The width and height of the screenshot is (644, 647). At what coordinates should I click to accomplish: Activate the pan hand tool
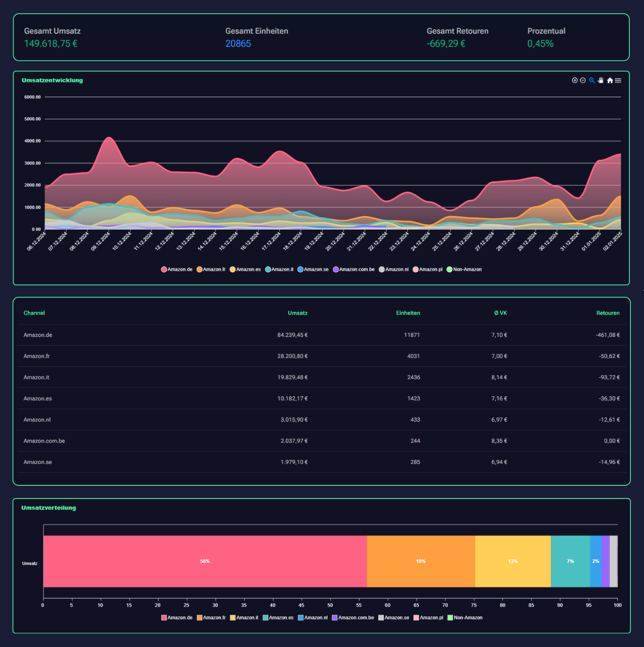(600, 80)
